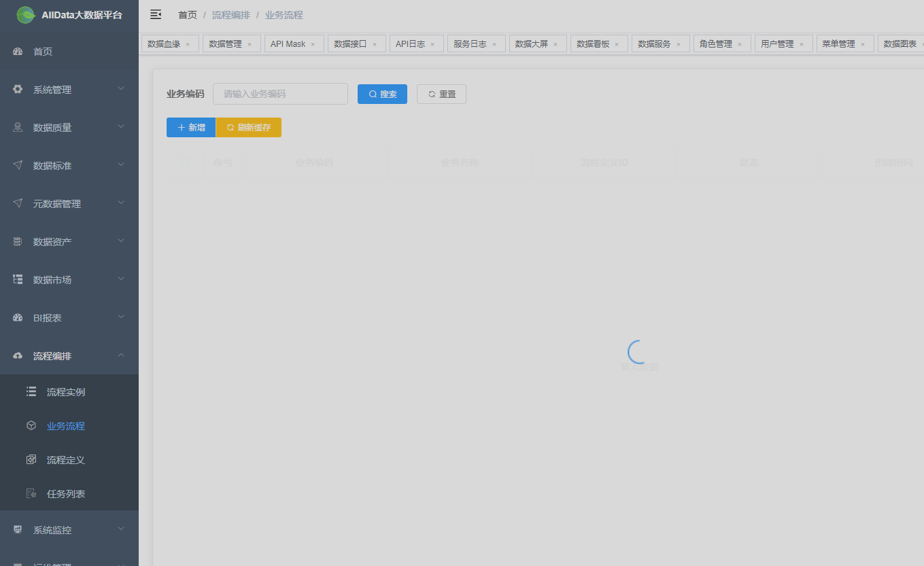Viewport: 924px width, 566px height.
Task: Switch to the 角色管理 tab
Action: coord(715,44)
